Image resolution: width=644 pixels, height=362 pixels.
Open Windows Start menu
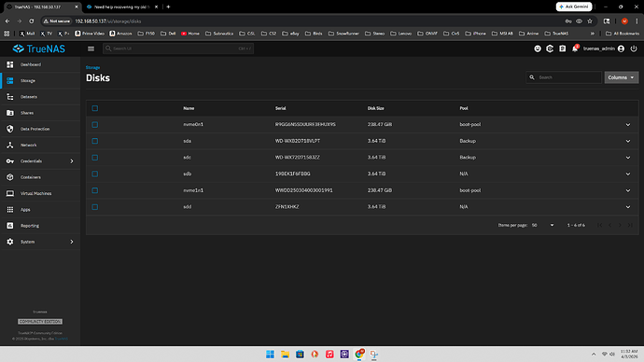(270, 355)
